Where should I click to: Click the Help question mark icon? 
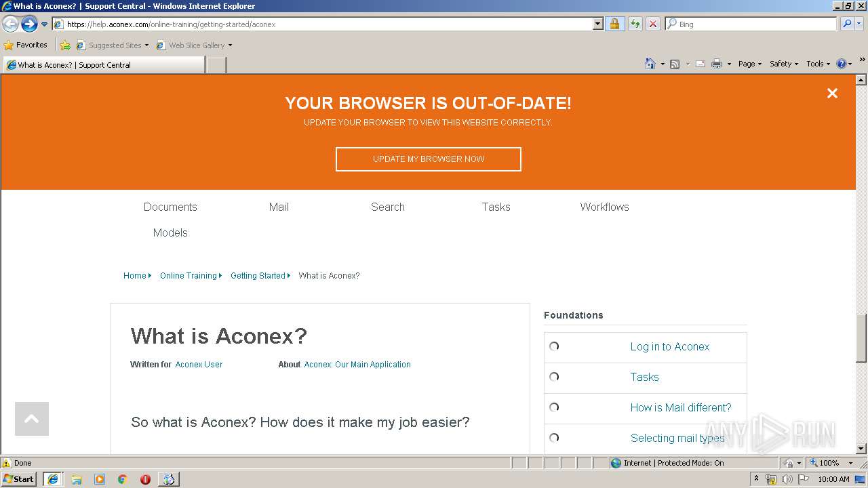(x=842, y=64)
